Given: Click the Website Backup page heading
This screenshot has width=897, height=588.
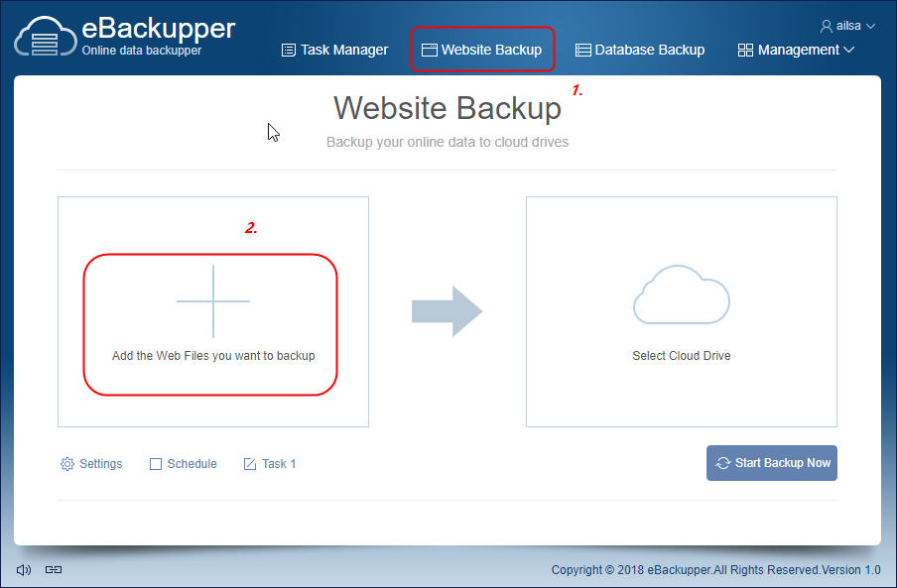Looking at the screenshot, I should pyautogui.click(x=448, y=108).
